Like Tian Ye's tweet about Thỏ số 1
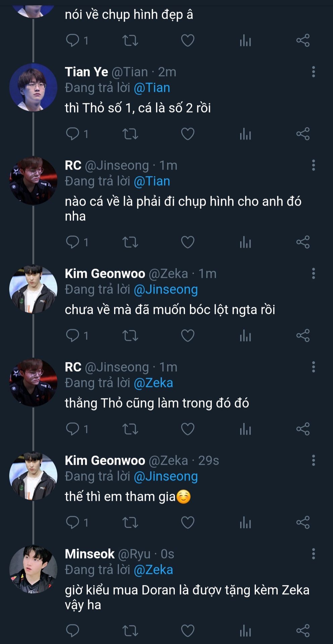The image size is (333, 644). tap(187, 134)
